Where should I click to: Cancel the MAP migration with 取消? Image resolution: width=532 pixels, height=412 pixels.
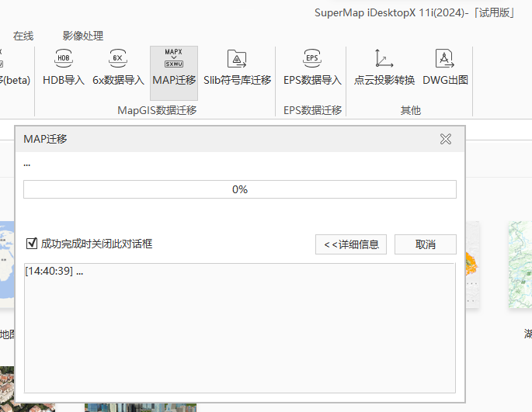point(425,244)
